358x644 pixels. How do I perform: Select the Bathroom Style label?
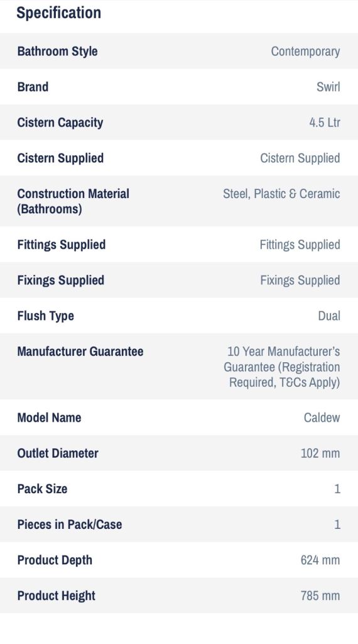(x=57, y=52)
